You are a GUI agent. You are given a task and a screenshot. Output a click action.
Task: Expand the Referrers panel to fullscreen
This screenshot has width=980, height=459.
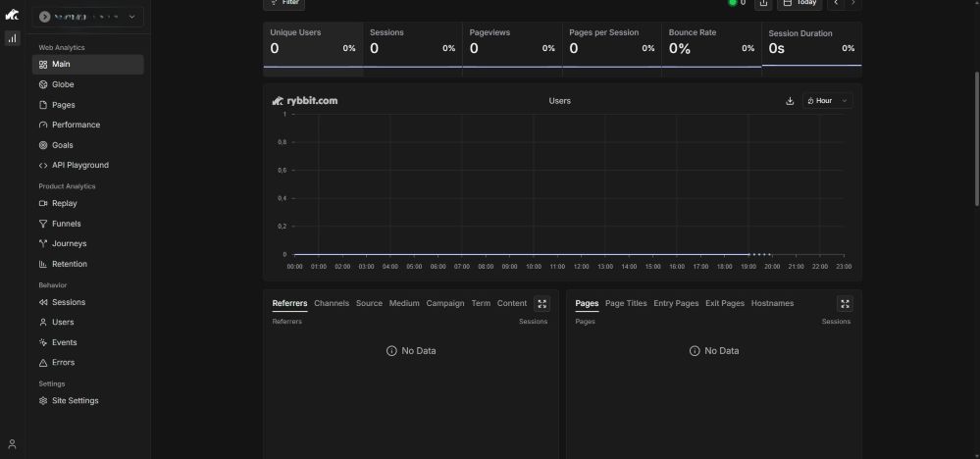coord(542,304)
